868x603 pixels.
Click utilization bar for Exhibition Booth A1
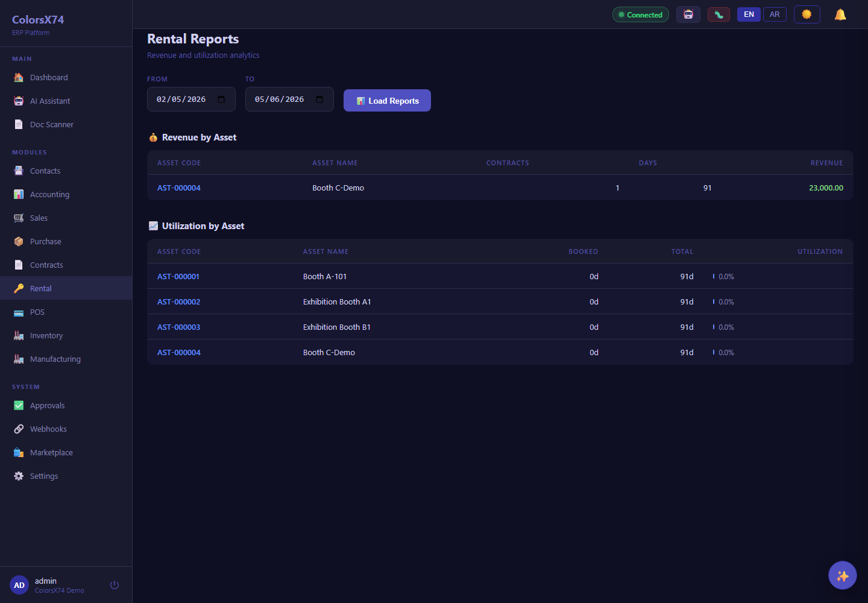(714, 302)
